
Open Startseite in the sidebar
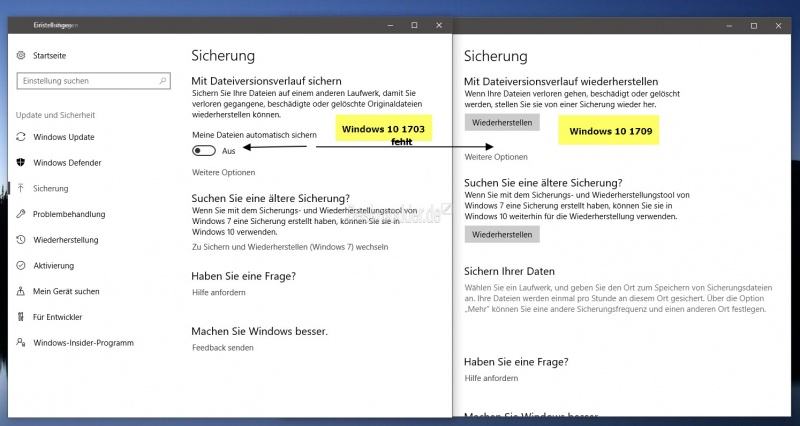tap(49, 56)
